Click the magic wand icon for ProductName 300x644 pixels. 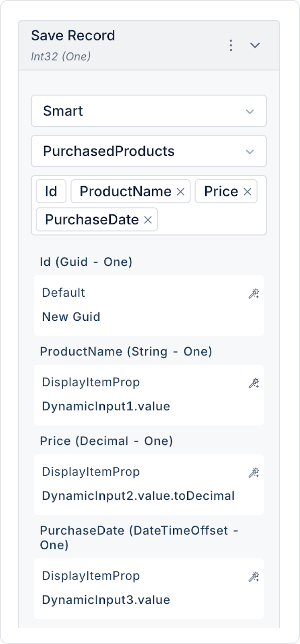(254, 383)
